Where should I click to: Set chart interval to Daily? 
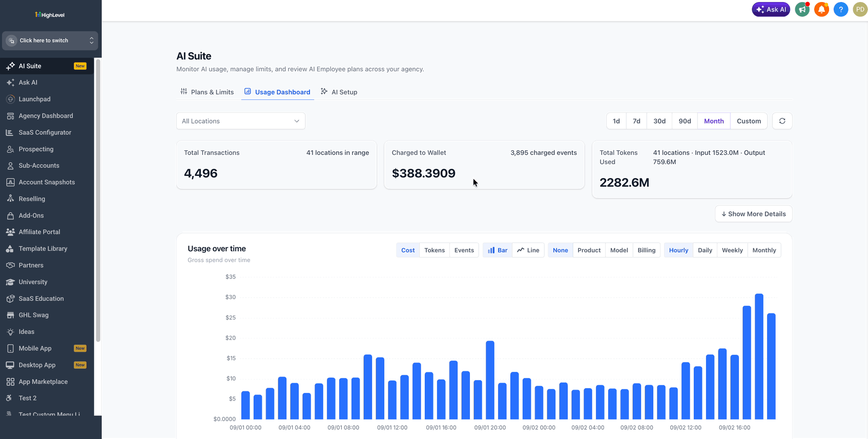coord(705,250)
